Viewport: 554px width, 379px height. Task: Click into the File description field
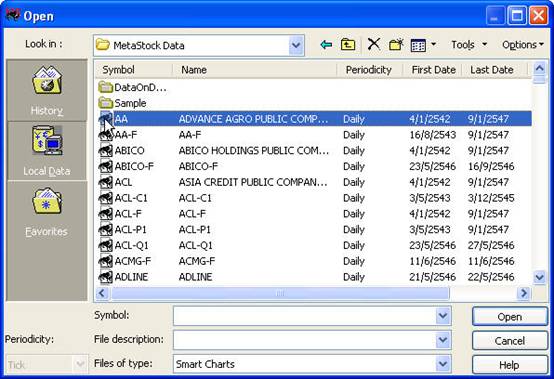(x=304, y=340)
